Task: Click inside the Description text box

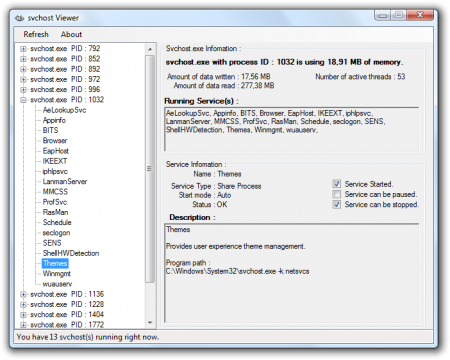Action: click(292, 273)
